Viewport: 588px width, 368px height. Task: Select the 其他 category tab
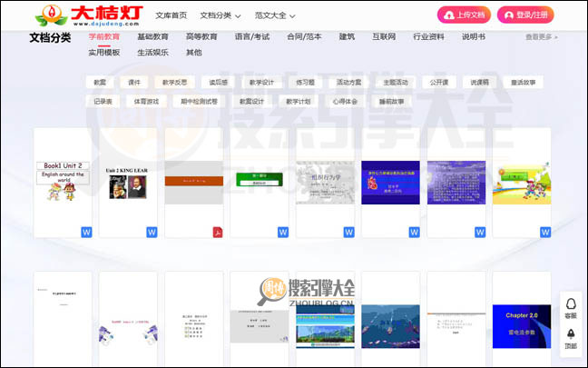[194, 53]
